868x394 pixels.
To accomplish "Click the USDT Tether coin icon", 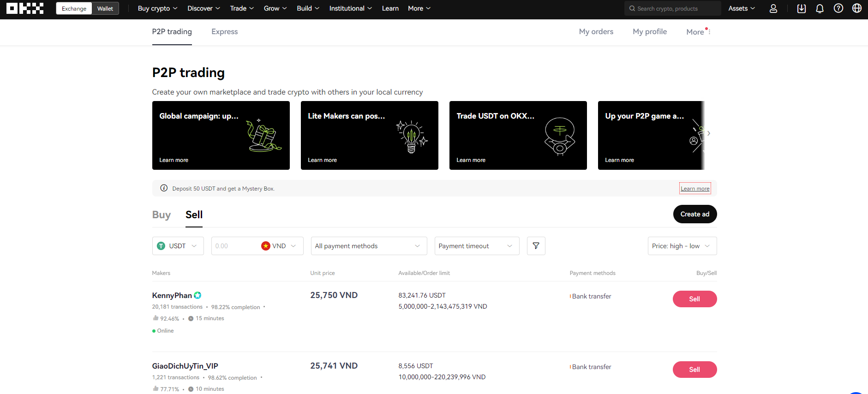I will pos(161,246).
